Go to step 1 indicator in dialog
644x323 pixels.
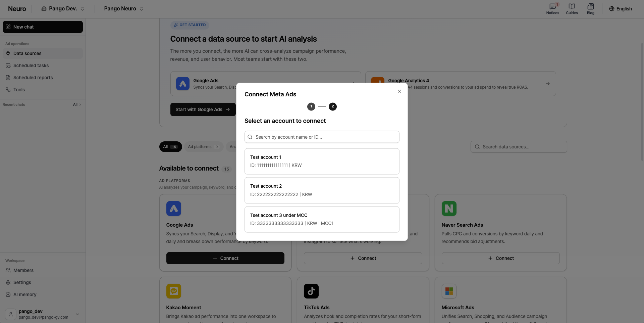(311, 106)
